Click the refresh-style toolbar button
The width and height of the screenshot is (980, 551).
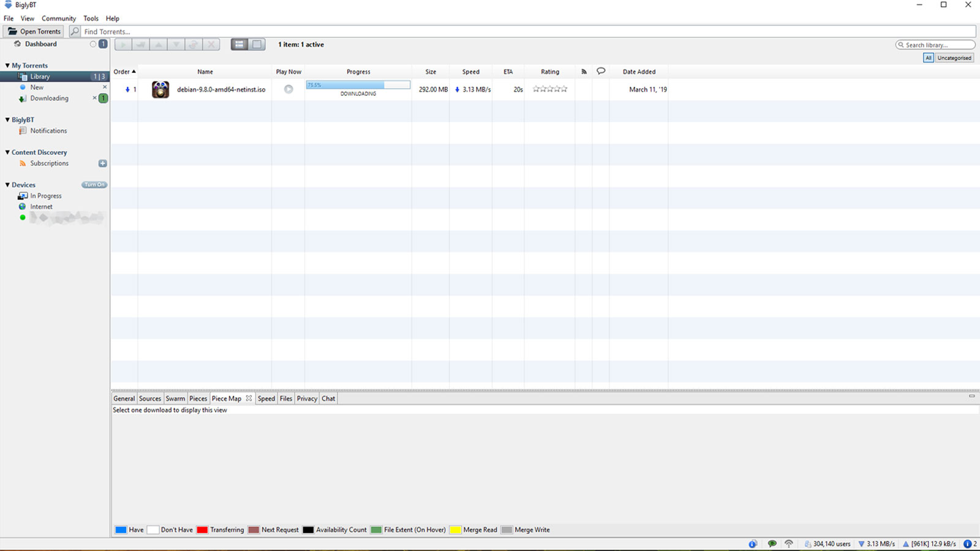pyautogui.click(x=194, y=45)
